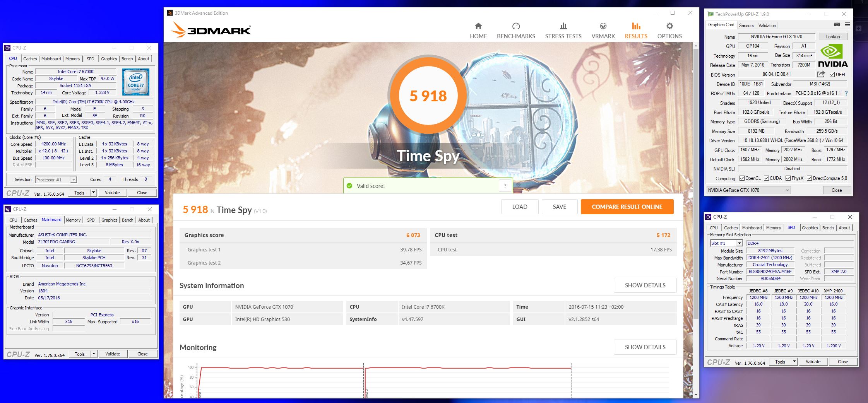Open the Slot #1 memory slot dropdown
This screenshot has width=868, height=403.
(726, 243)
